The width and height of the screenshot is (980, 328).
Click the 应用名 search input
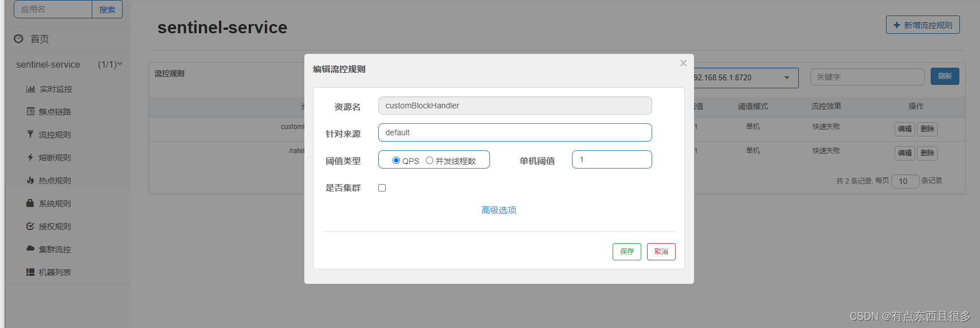(53, 10)
